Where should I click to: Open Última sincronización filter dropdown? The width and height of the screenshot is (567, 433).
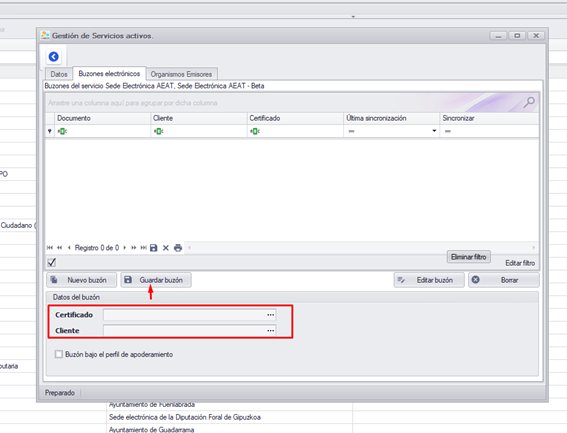(x=434, y=131)
